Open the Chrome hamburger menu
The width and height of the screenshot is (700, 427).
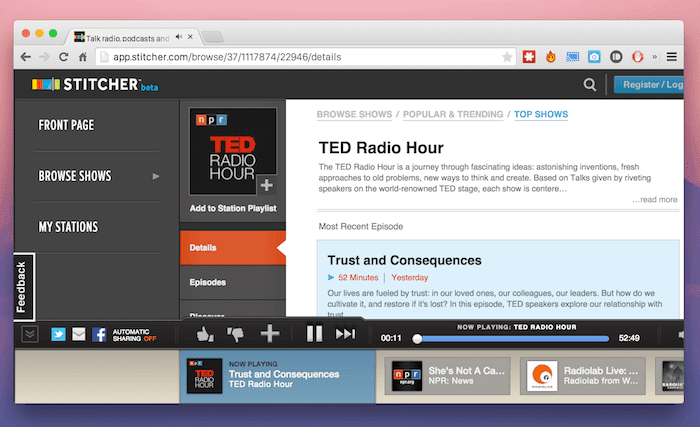(x=671, y=57)
